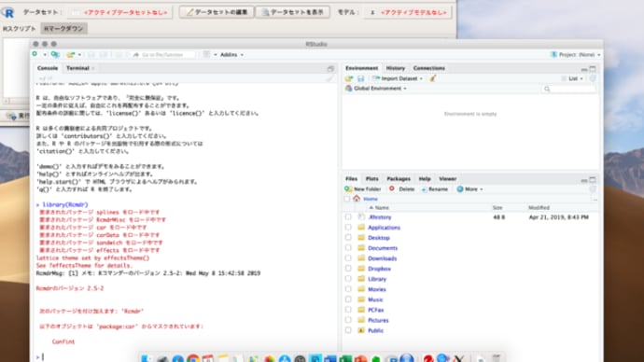Click the save workspace disk icon in Environment pane
Image resolution: width=644 pixels, height=362 pixels.
(360, 78)
